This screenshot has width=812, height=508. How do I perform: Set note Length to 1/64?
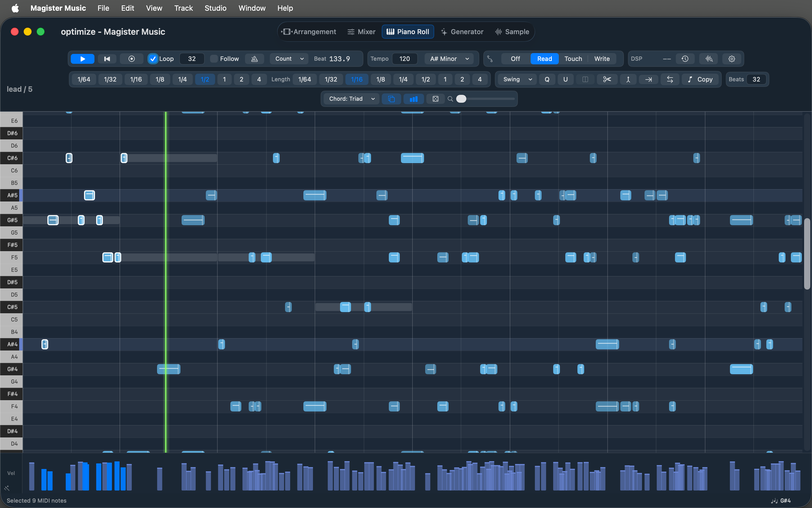coord(304,79)
